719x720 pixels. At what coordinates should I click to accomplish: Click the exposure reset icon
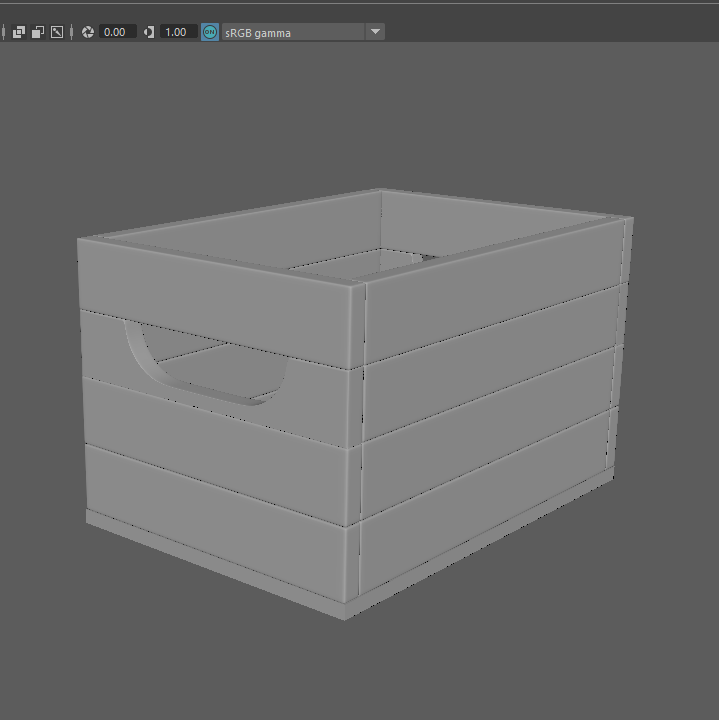click(x=88, y=32)
